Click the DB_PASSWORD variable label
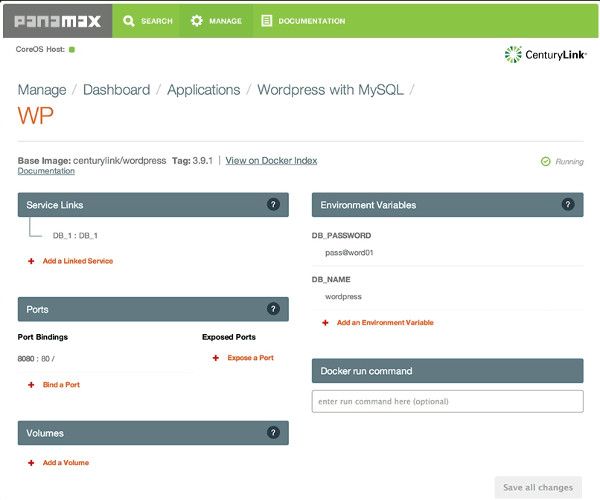Screen dimensions: 600x500 pyautogui.click(x=341, y=235)
